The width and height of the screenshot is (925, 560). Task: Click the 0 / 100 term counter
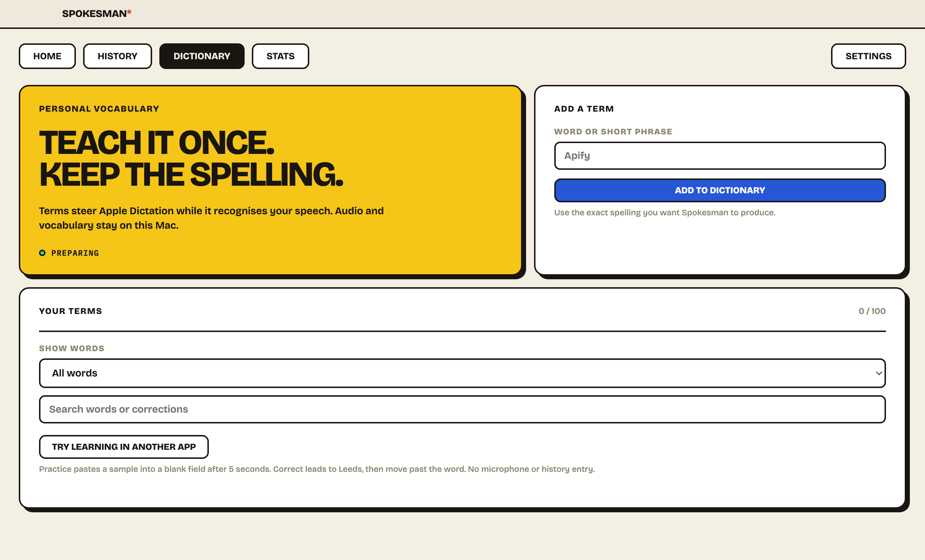pos(872,311)
